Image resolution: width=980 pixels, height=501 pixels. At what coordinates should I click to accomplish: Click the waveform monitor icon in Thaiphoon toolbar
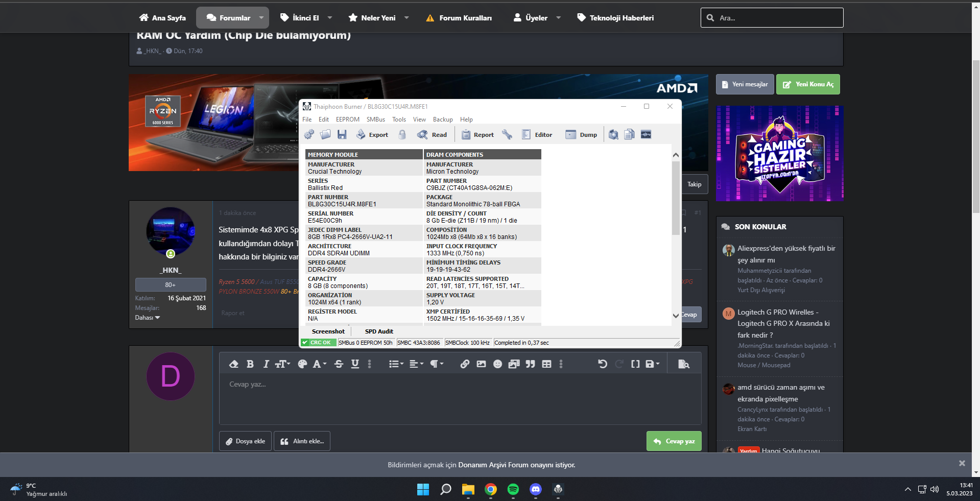646,134
